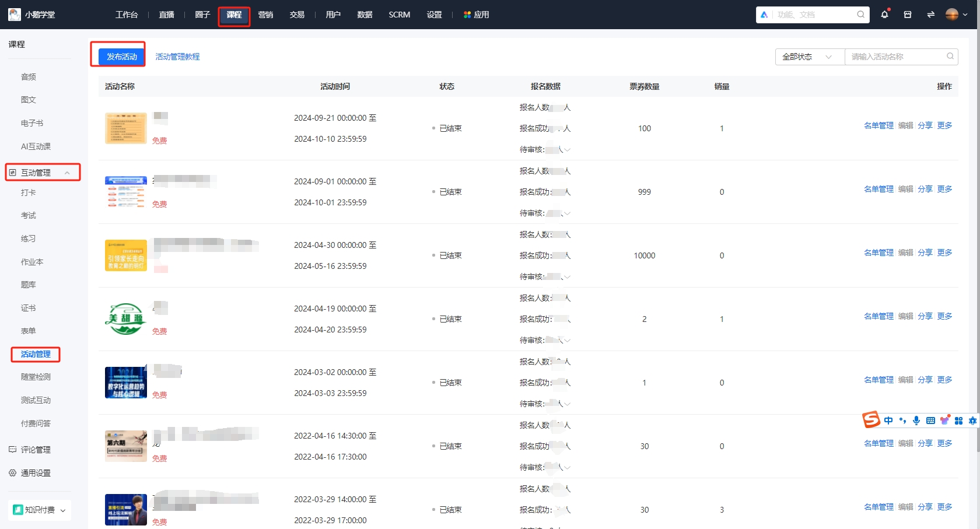Toggle Sogou punctuation mode

point(902,421)
